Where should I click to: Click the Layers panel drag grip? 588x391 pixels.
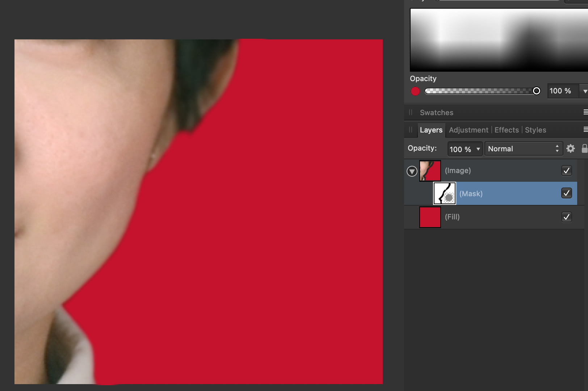411,130
